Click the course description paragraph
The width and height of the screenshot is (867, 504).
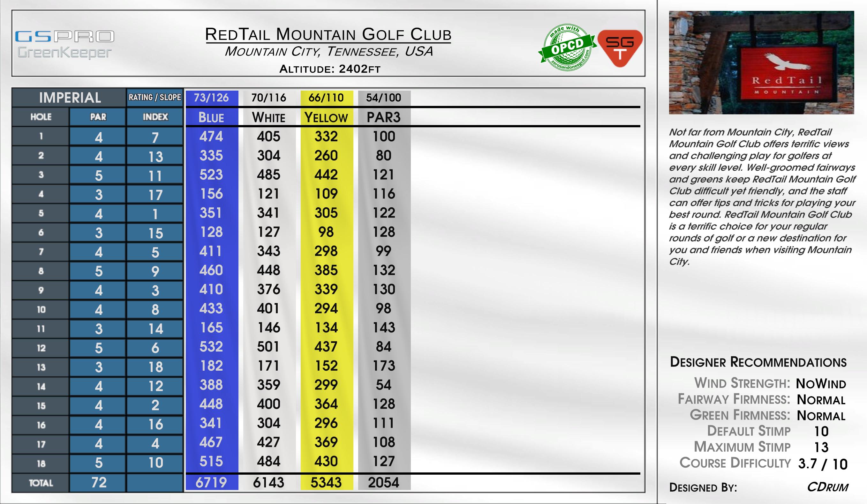pos(762,196)
